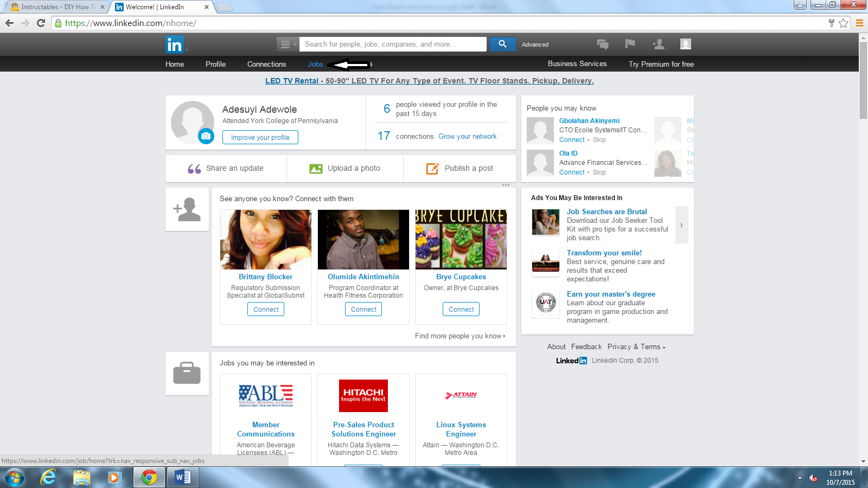868x488 pixels.
Task: Click the Publish a post pencil icon
Action: [432, 169]
